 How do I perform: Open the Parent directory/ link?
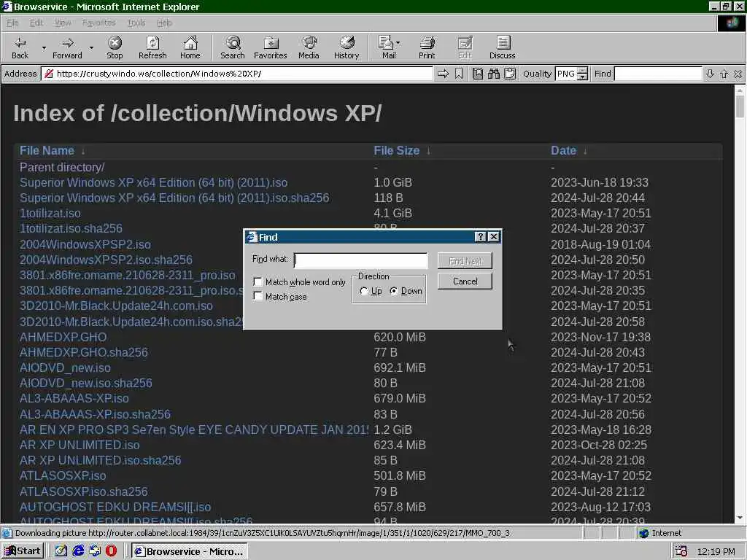click(x=62, y=167)
